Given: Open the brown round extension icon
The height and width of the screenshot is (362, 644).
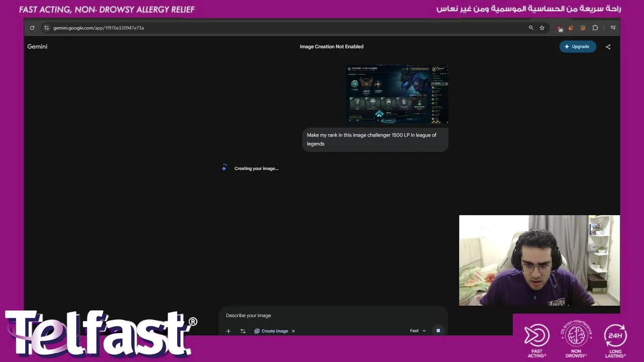Looking at the screenshot, I should (x=583, y=28).
